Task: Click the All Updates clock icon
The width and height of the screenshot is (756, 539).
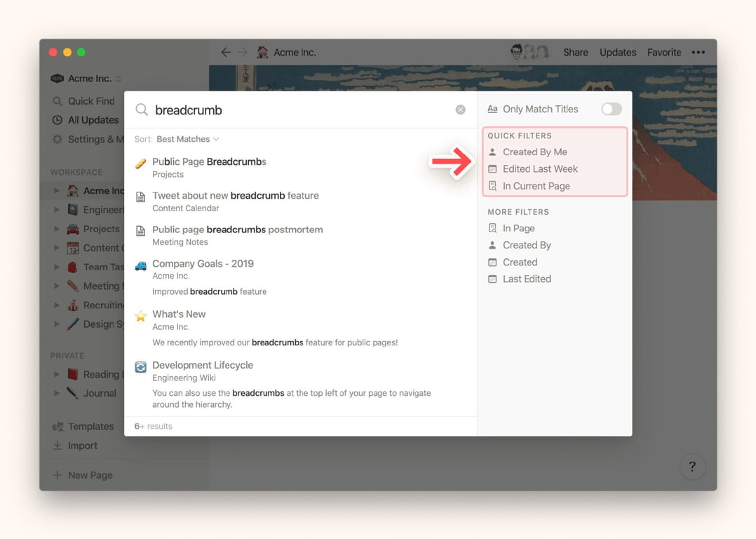Action: click(58, 120)
